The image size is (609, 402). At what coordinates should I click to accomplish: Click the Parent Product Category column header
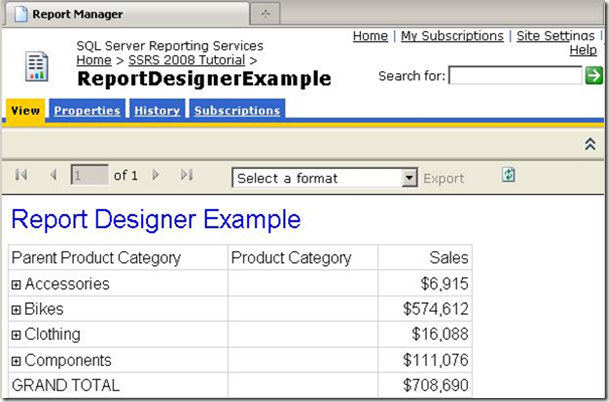pyautogui.click(x=96, y=258)
